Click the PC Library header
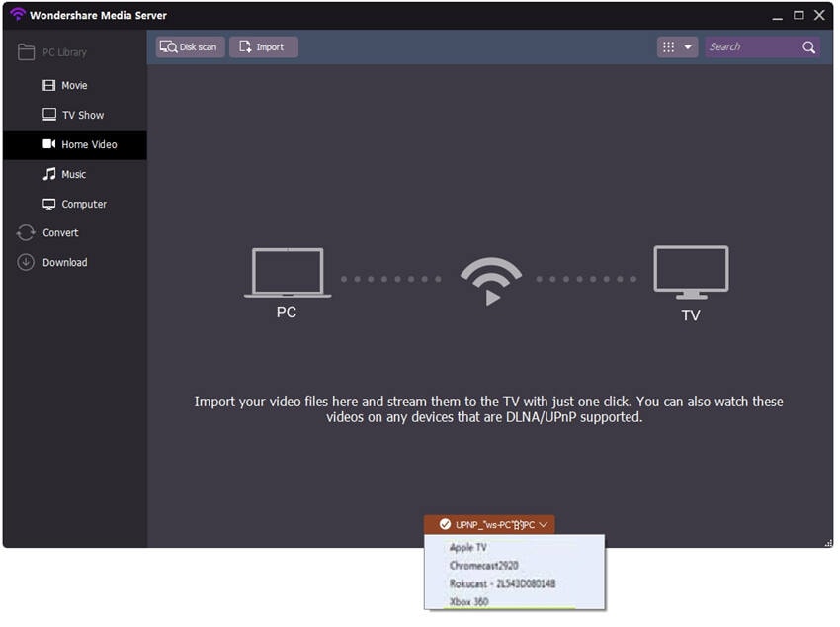The width and height of the screenshot is (840, 627). coord(64,52)
